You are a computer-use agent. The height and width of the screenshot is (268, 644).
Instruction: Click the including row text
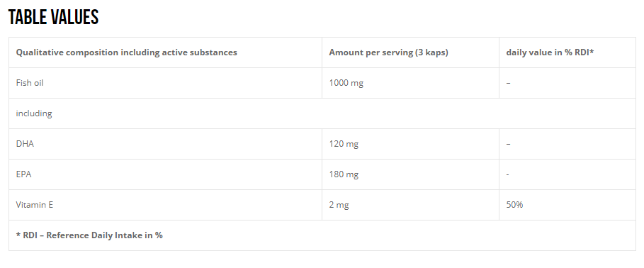pyautogui.click(x=34, y=113)
